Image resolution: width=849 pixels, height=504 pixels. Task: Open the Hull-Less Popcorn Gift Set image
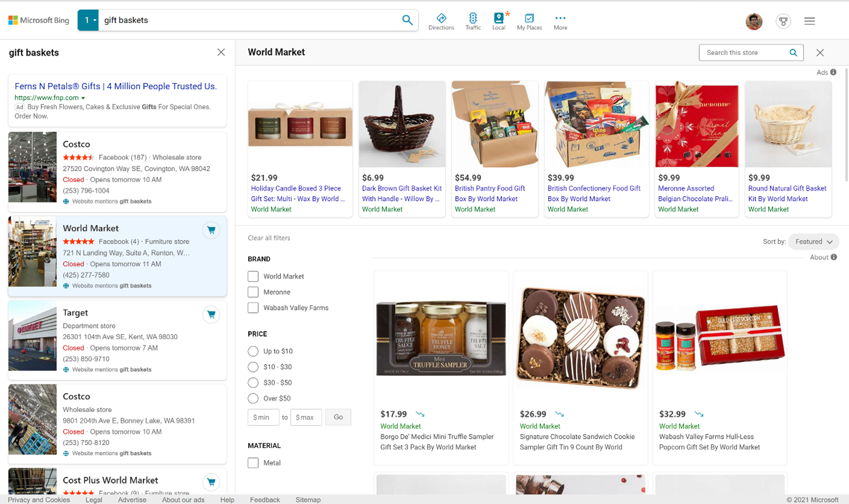coord(720,339)
